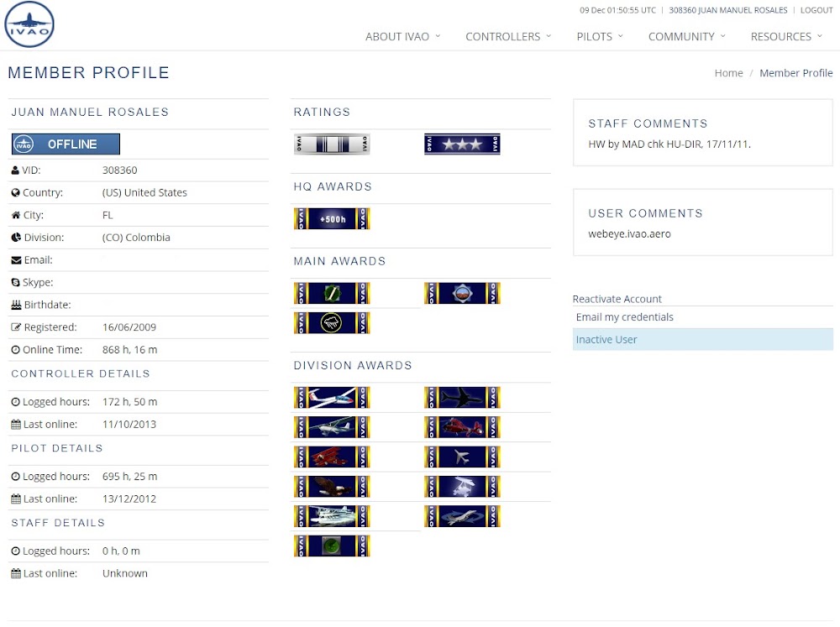Select the +500h HQ award ribbon
This screenshot has height=627, width=840.
[332, 219]
